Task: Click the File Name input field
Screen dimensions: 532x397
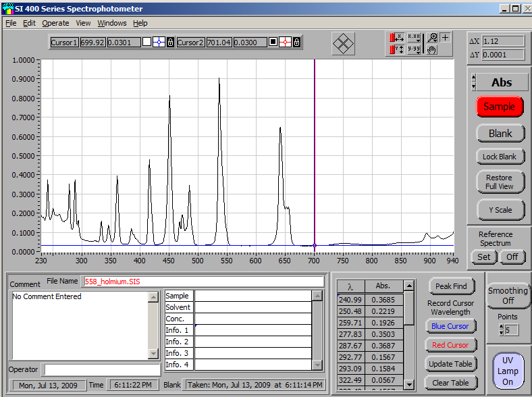Action: pos(203,282)
